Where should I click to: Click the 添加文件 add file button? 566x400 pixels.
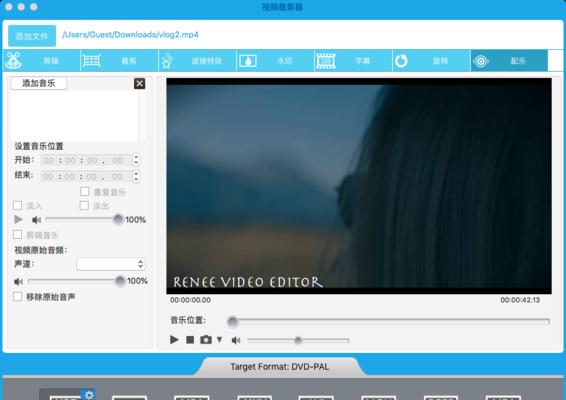[x=32, y=35]
